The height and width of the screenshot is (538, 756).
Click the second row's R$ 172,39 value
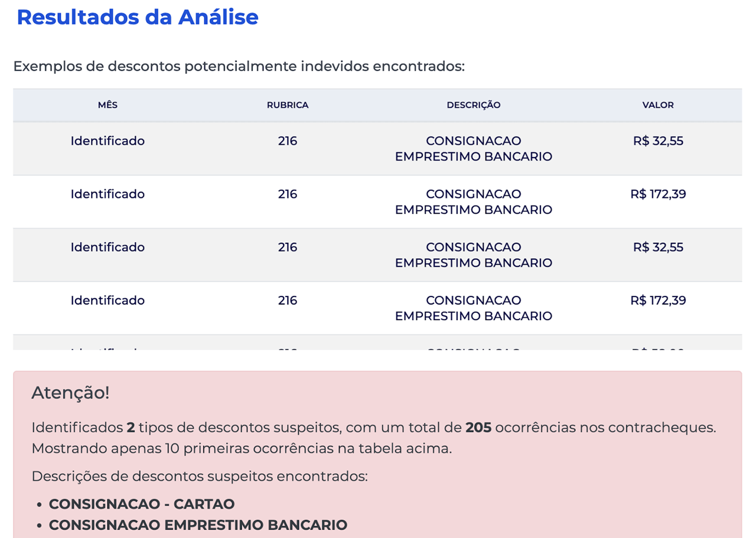658,194
